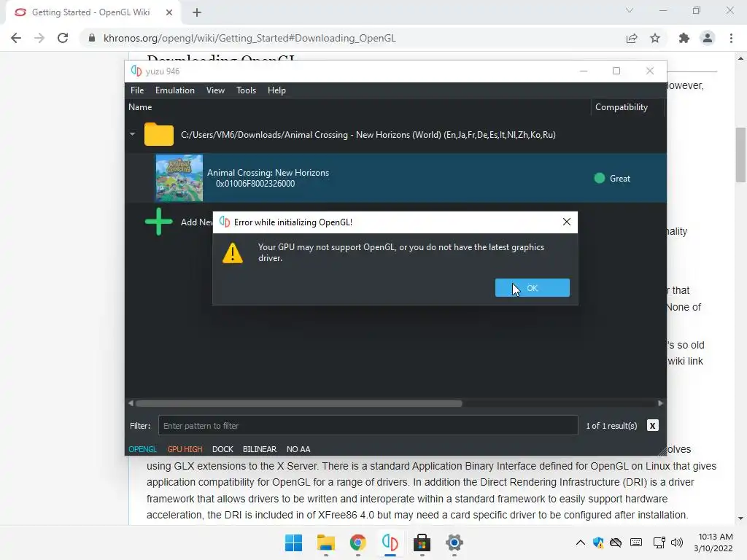Image resolution: width=747 pixels, height=560 pixels.
Task: Open the View menu in yuzu
Action: (215, 90)
